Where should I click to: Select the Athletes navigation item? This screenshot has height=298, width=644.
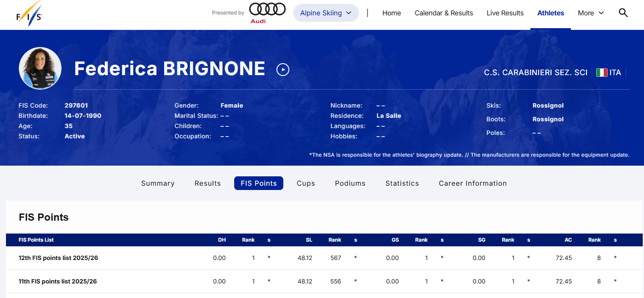550,13
